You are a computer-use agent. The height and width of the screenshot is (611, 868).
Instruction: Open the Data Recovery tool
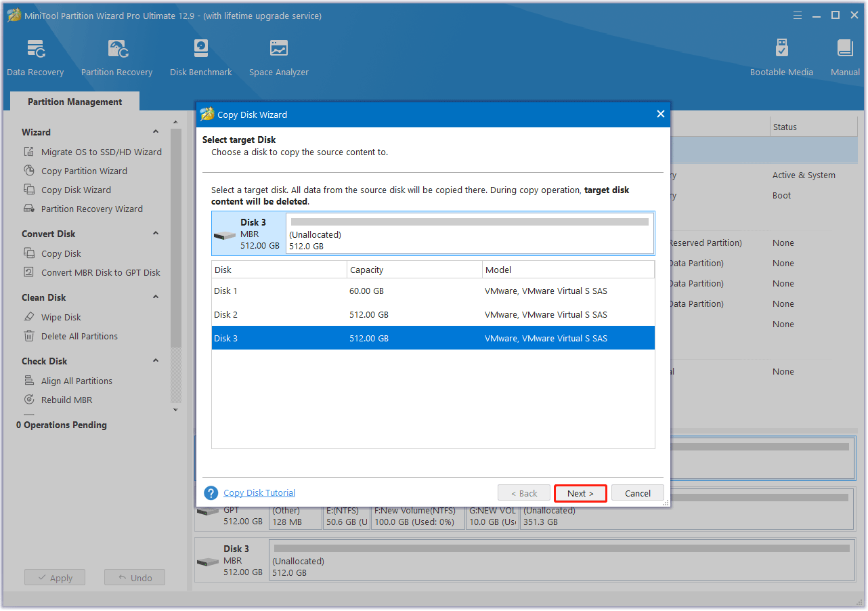[35, 58]
